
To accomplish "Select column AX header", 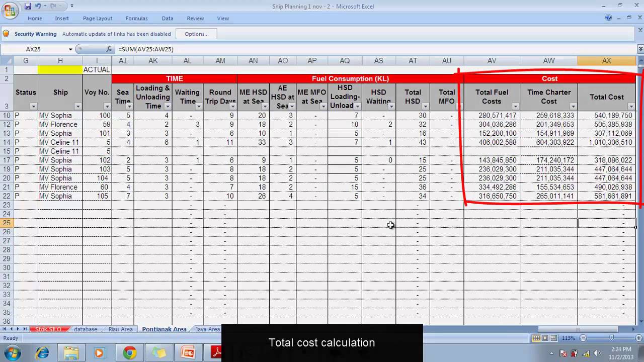I will (607, 61).
